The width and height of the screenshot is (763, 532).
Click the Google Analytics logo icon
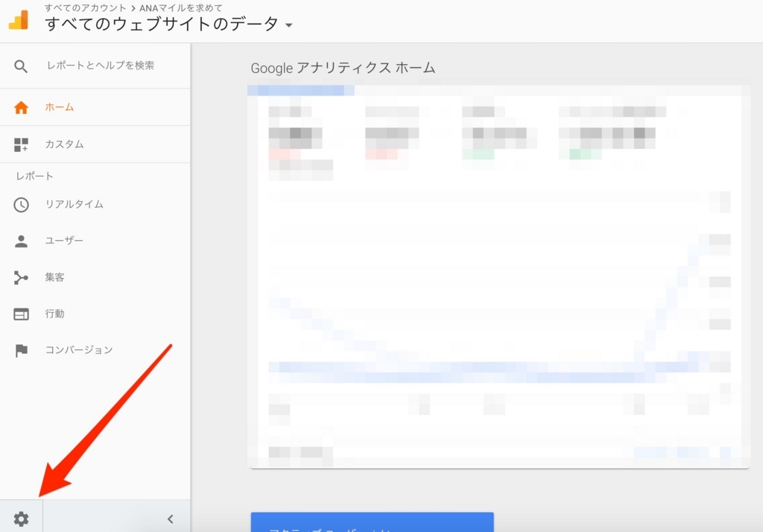coord(19,20)
